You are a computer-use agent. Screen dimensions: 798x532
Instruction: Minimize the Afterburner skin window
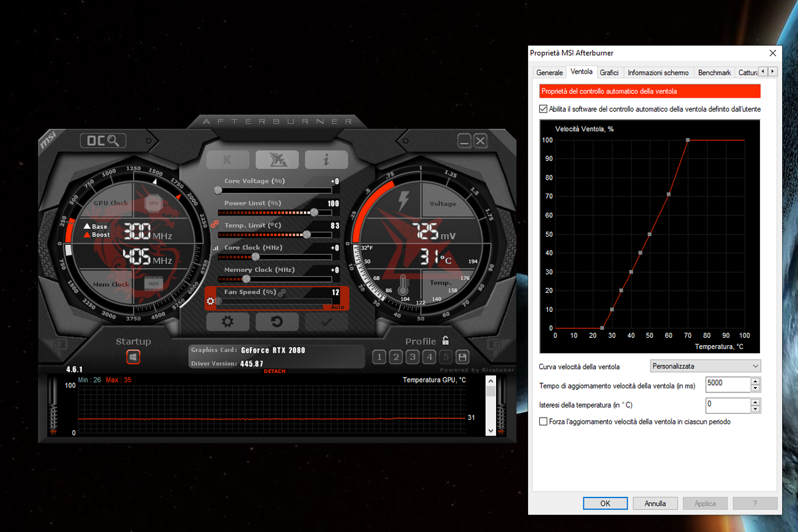coord(465,140)
